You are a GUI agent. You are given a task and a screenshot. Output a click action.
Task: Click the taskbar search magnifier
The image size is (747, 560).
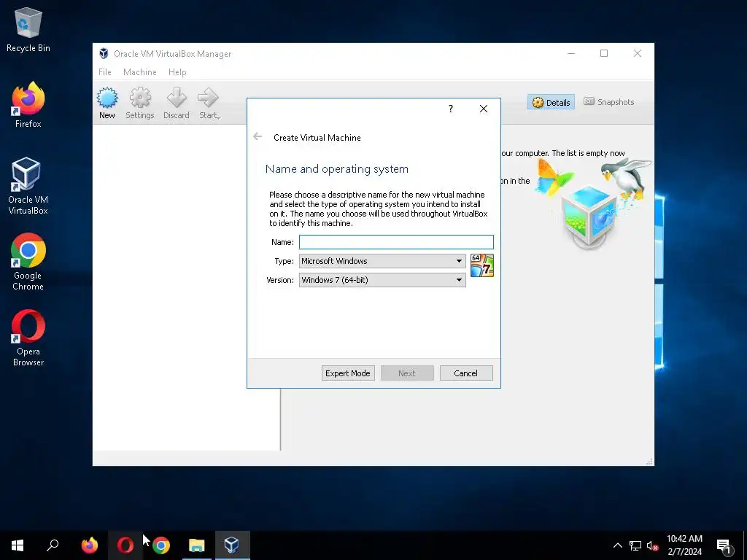(x=53, y=545)
